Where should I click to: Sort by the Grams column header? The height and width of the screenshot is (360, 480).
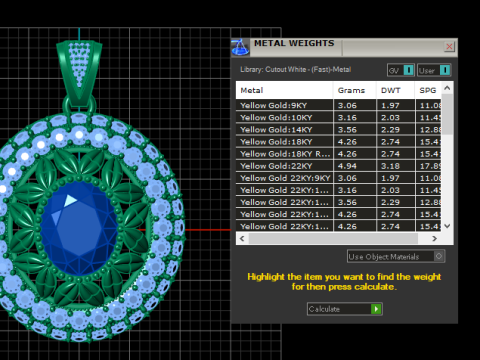355,90
